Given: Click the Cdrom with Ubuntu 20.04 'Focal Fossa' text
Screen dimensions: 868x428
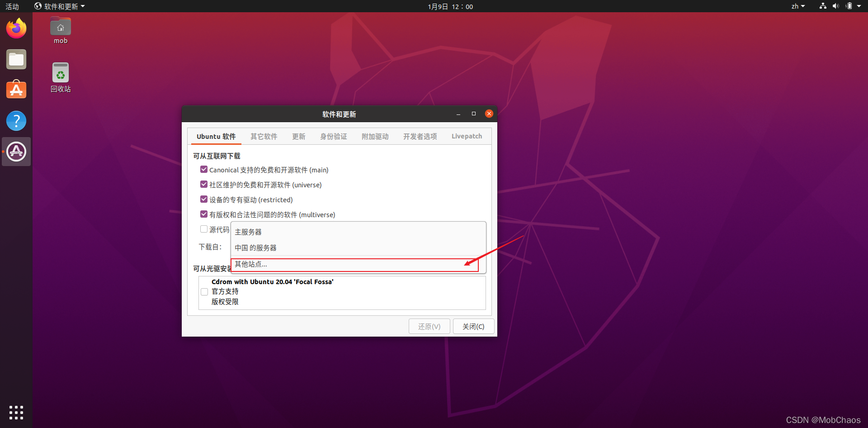Looking at the screenshot, I should click(x=273, y=281).
